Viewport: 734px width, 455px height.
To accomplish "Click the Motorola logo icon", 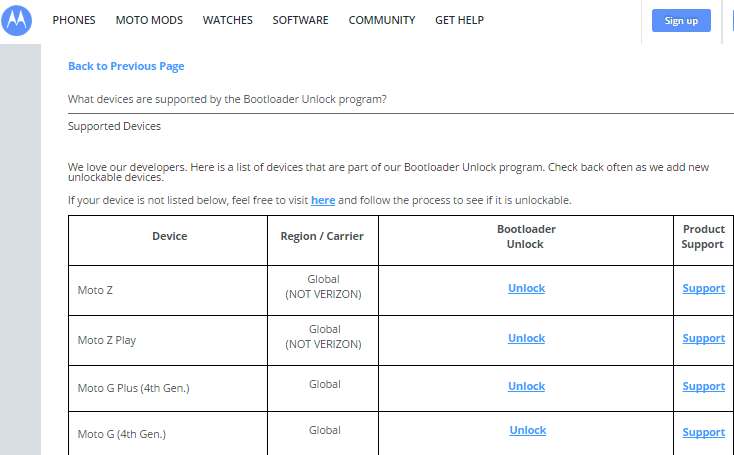I will tap(16, 21).
